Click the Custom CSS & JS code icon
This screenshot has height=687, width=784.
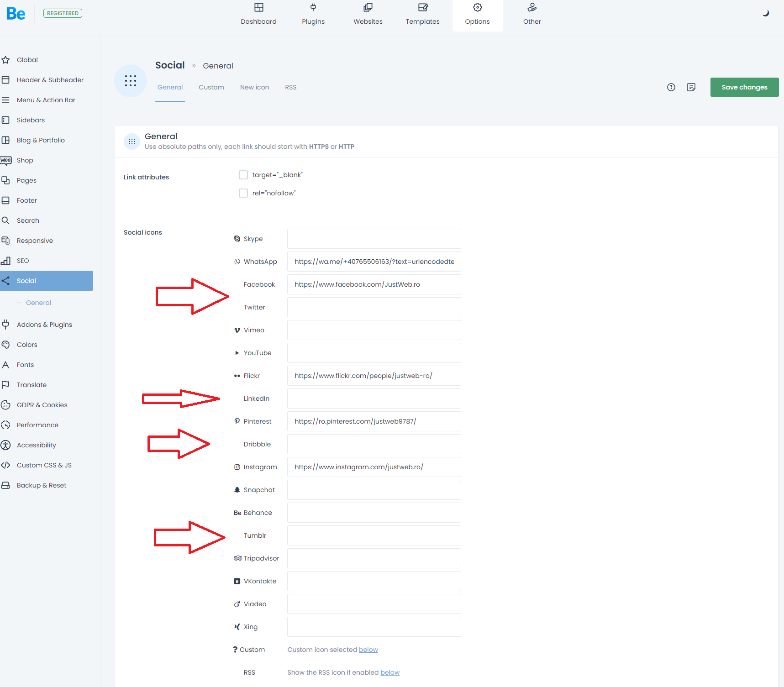[5, 465]
